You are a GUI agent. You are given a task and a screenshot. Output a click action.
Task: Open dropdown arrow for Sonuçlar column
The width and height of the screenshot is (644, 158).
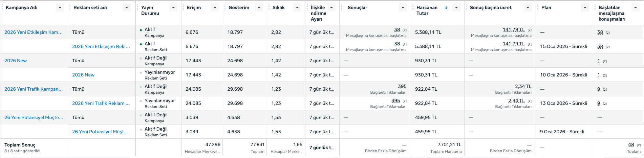(x=403, y=7)
